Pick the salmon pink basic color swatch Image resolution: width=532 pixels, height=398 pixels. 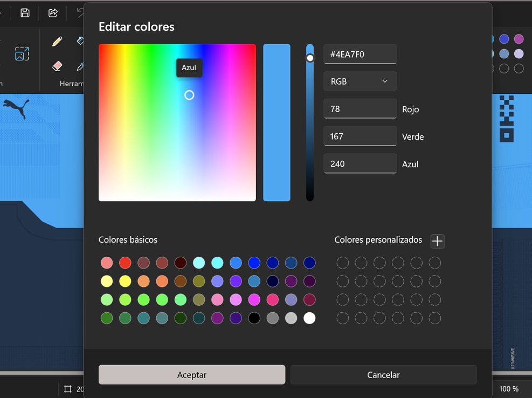[x=107, y=263]
